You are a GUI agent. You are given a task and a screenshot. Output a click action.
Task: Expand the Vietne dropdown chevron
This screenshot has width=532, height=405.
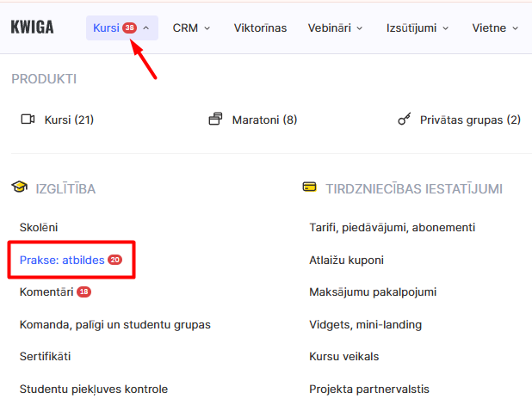click(x=515, y=28)
